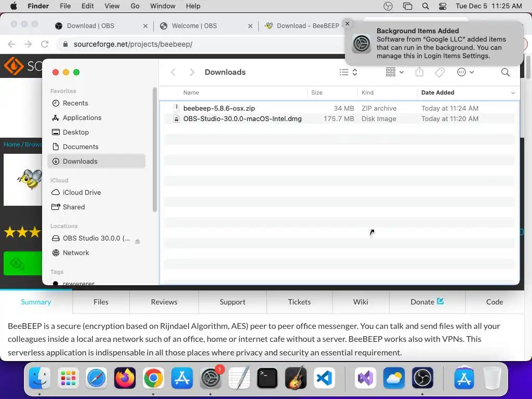Open the Window menu
Image resolution: width=532 pixels, height=399 pixels.
163,6
